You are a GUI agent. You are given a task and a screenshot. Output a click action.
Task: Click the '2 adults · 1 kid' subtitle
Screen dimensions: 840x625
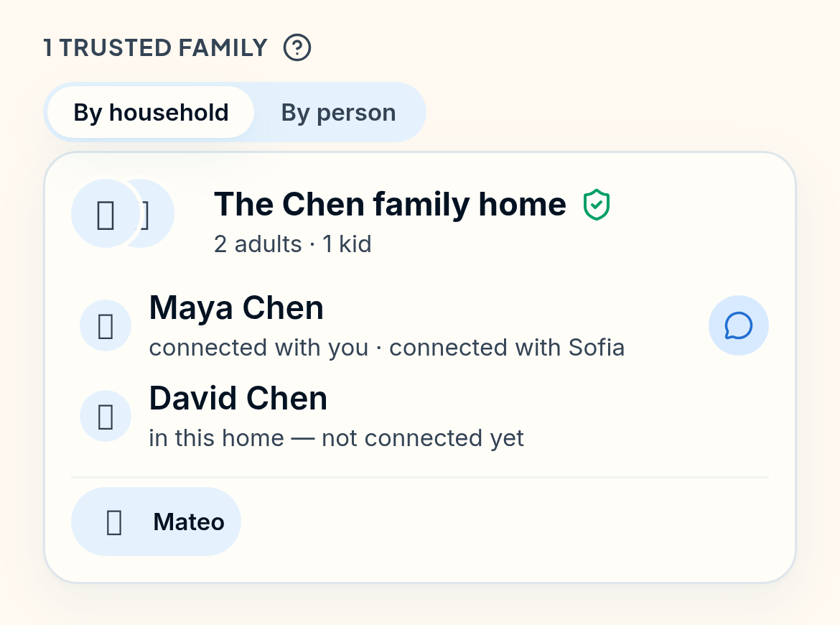coord(292,244)
